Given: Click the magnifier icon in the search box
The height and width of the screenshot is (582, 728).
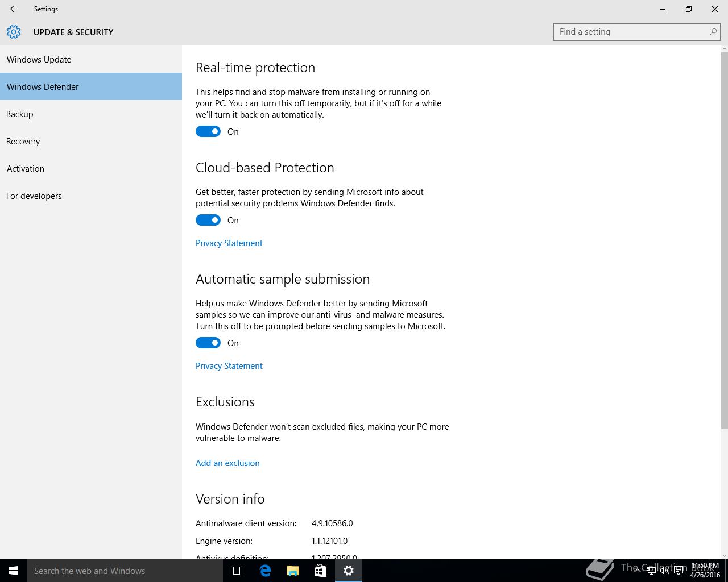Looking at the screenshot, I should coord(713,32).
